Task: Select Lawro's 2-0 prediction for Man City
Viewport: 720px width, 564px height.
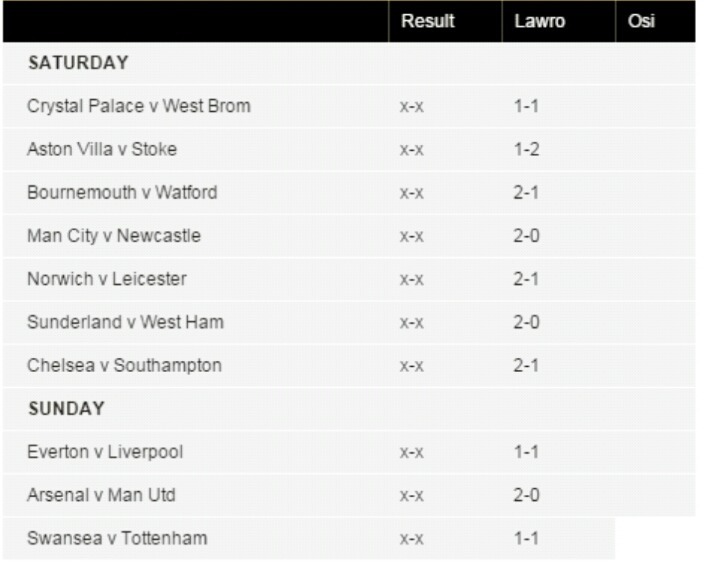Action: 526,236
